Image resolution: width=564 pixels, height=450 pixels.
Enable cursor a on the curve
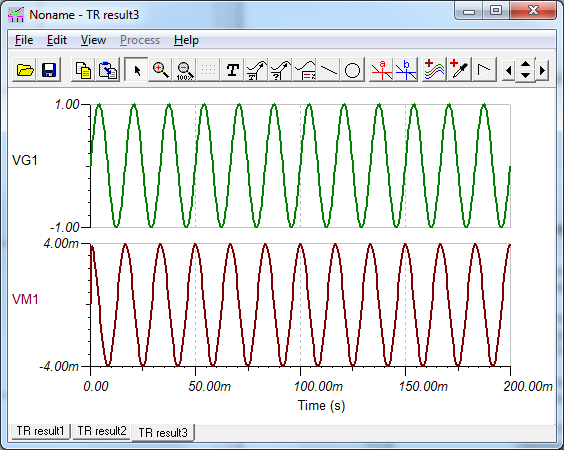click(x=382, y=69)
